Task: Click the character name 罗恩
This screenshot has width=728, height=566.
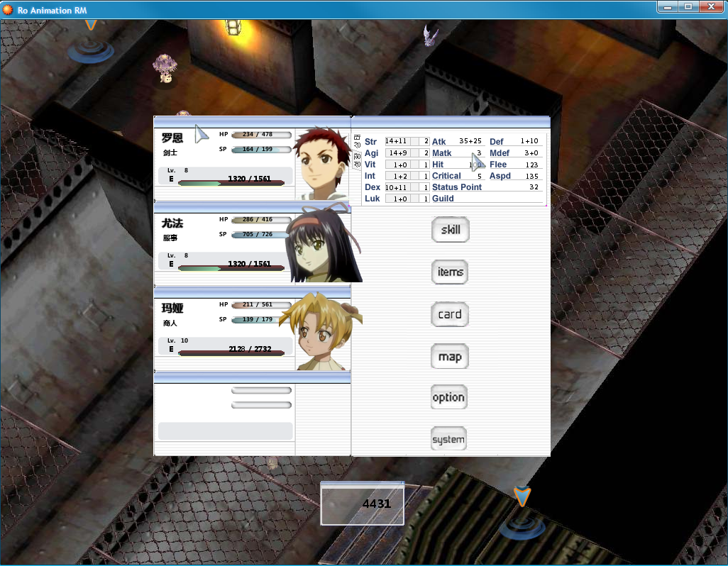Action: tap(172, 138)
